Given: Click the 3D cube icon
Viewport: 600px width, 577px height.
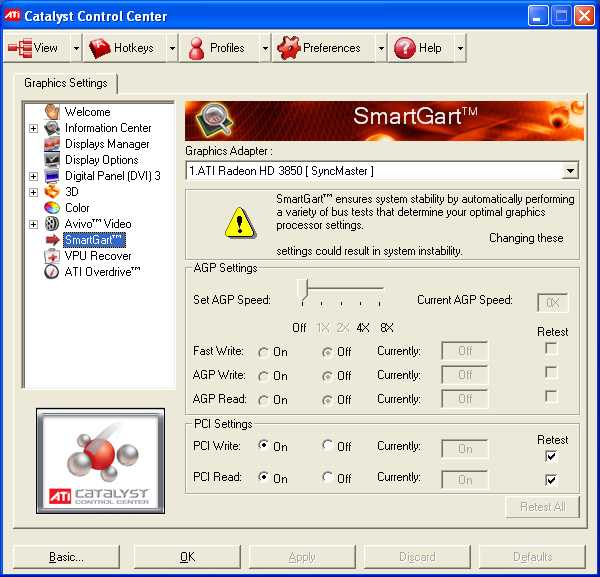Looking at the screenshot, I should point(52,192).
